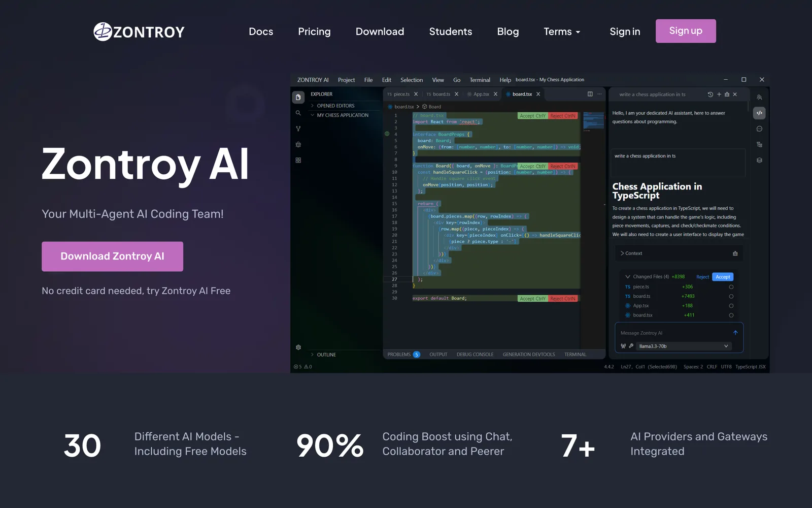Viewport: 812px width, 508px height.
Task: Click the errors count icon in status bar
Action: point(298,367)
